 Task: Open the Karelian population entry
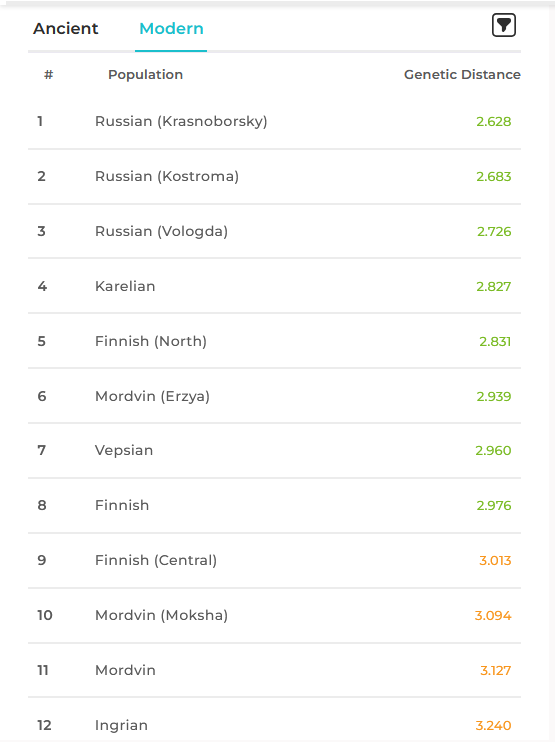click(274, 286)
